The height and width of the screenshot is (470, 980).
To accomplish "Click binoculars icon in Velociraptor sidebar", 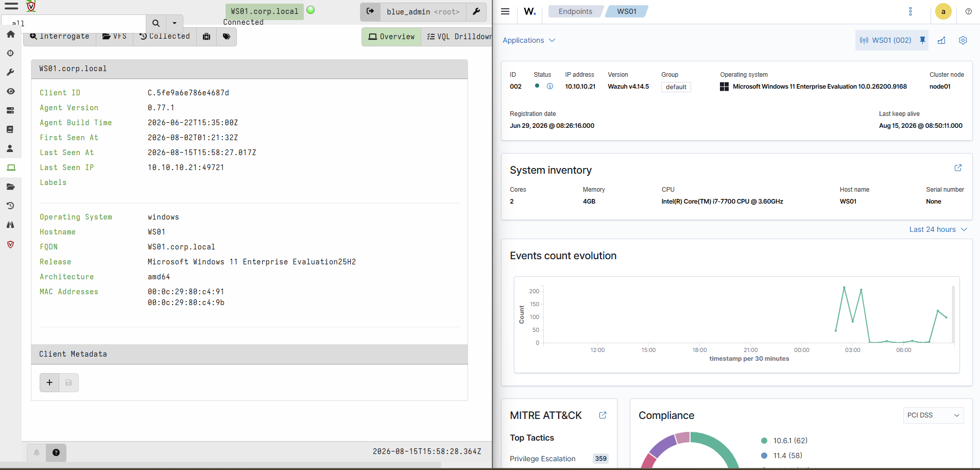I will [10, 225].
